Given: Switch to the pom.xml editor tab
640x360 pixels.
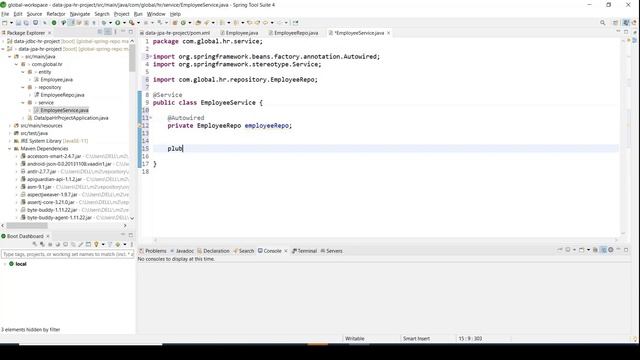Looking at the screenshot, I should pos(175,33).
